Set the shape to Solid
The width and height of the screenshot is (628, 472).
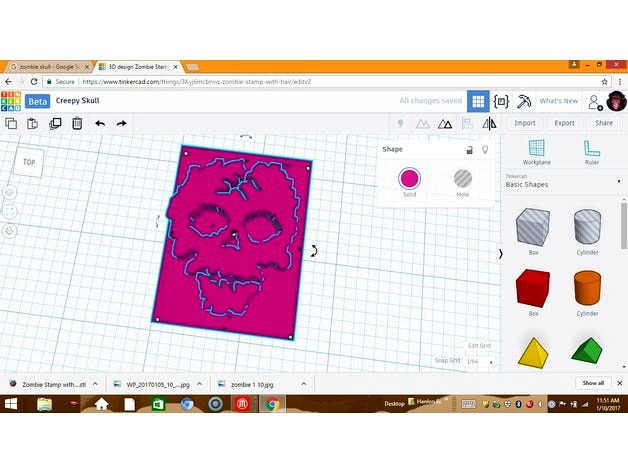(x=409, y=179)
